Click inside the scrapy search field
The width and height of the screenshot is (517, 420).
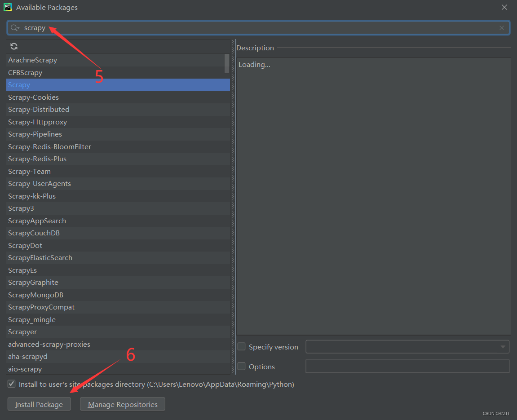click(259, 28)
